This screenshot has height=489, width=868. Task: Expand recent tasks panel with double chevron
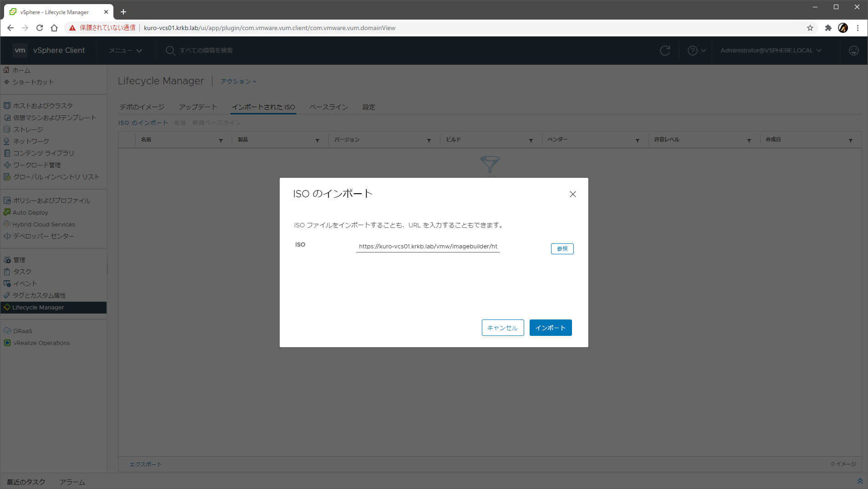coord(860,481)
